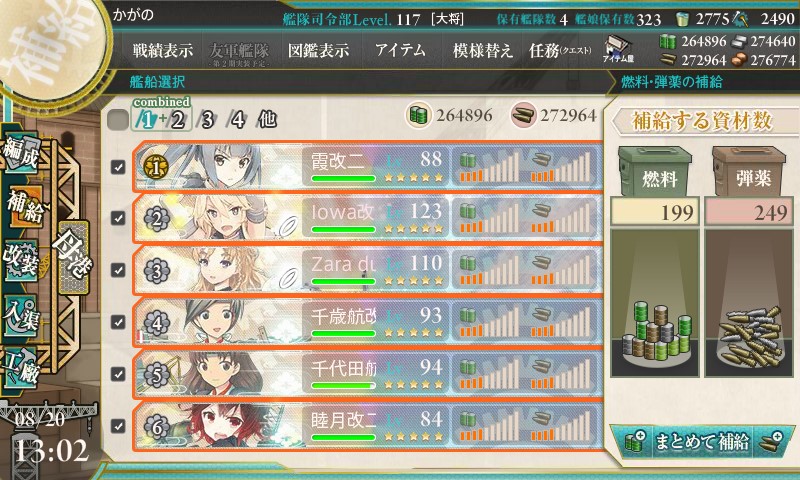Viewport: 800px width, 480px height.
Task: Toggle the checkbox next to Zara due
Action: tap(118, 270)
